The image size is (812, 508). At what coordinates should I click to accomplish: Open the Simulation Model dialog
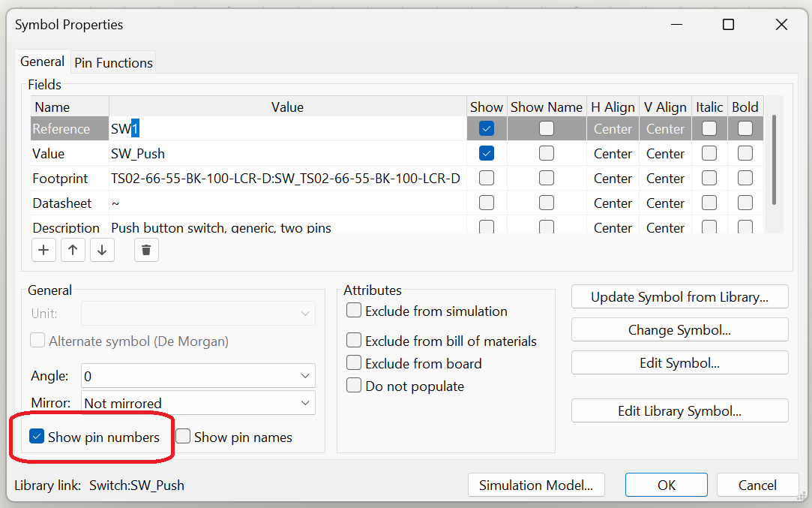pos(536,485)
